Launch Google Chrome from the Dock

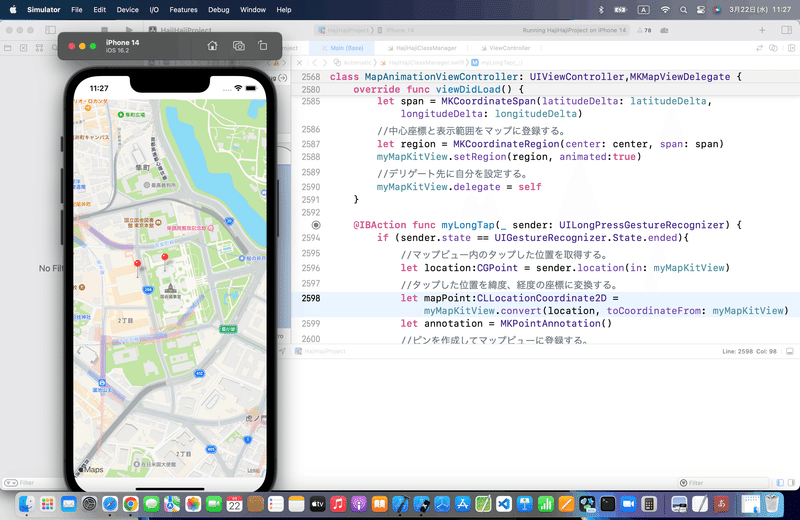click(x=131, y=504)
